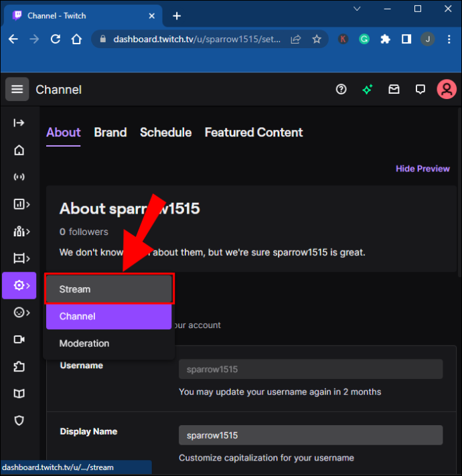Open the tab search dropdown chevron

pos(357,9)
